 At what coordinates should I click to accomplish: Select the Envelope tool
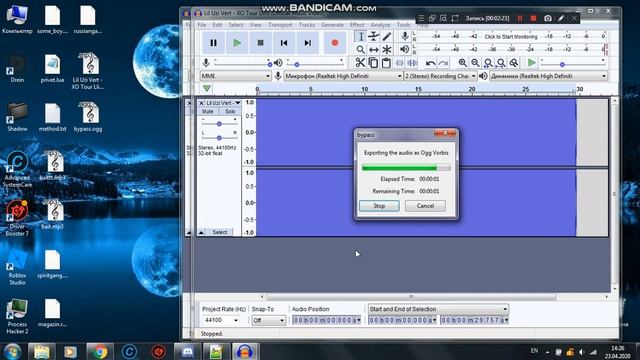click(373, 36)
